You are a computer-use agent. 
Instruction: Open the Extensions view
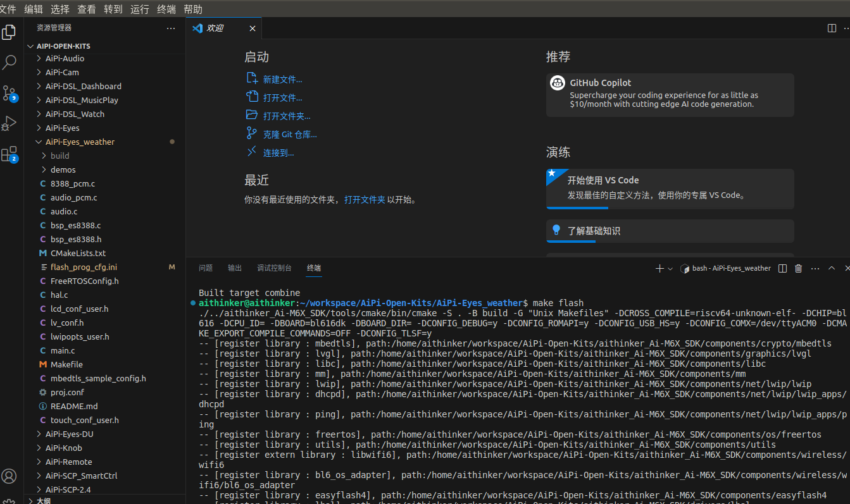[9, 154]
